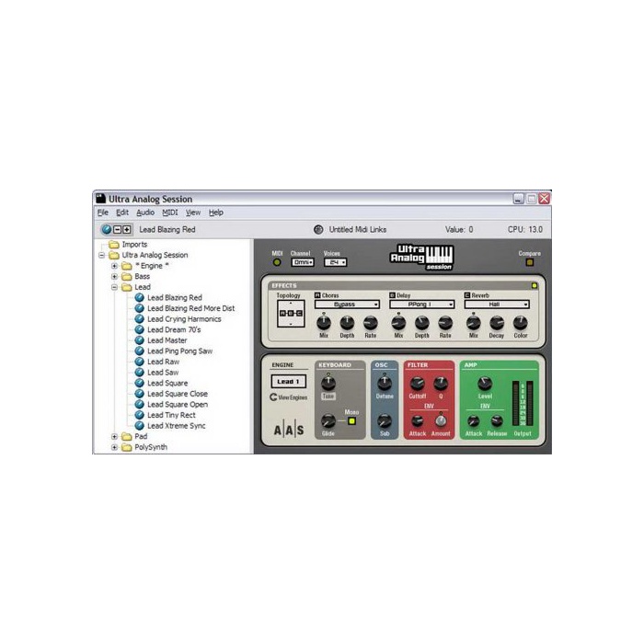This screenshot has width=644, height=644.
Task: Expand the Bass folder in preset tree
Action: tap(115, 276)
